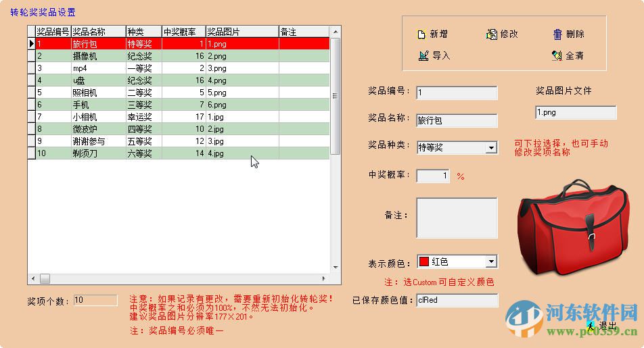Select the 旅行包 row cell
644x348 pixels.
[x=99, y=44]
